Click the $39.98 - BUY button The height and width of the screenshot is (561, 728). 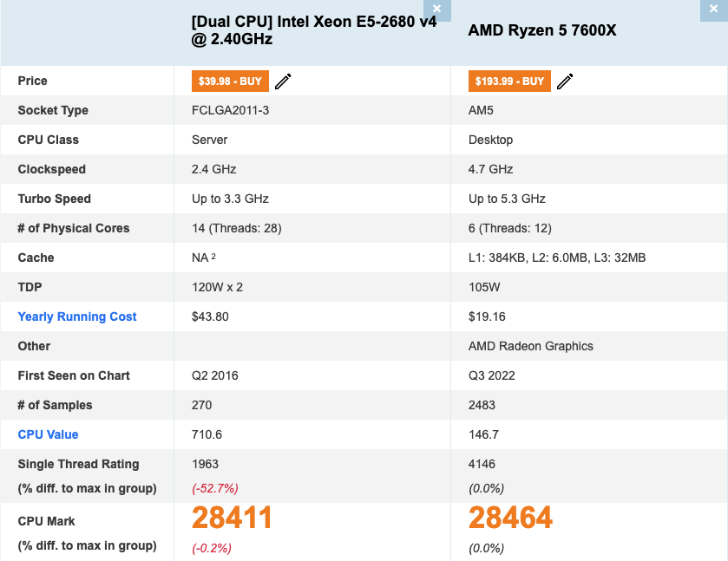point(230,82)
